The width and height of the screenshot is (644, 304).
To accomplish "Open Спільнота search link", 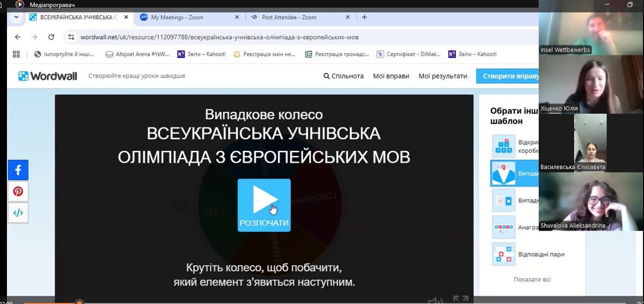I will [343, 76].
